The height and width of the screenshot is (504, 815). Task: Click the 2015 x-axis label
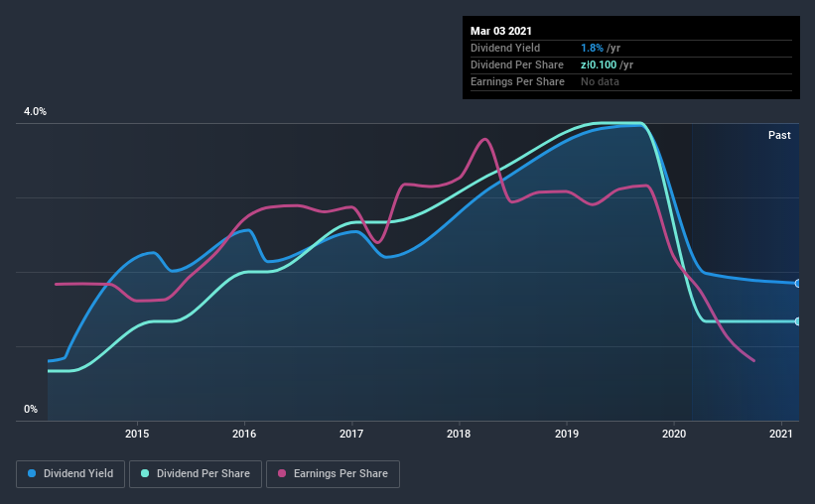click(x=137, y=434)
